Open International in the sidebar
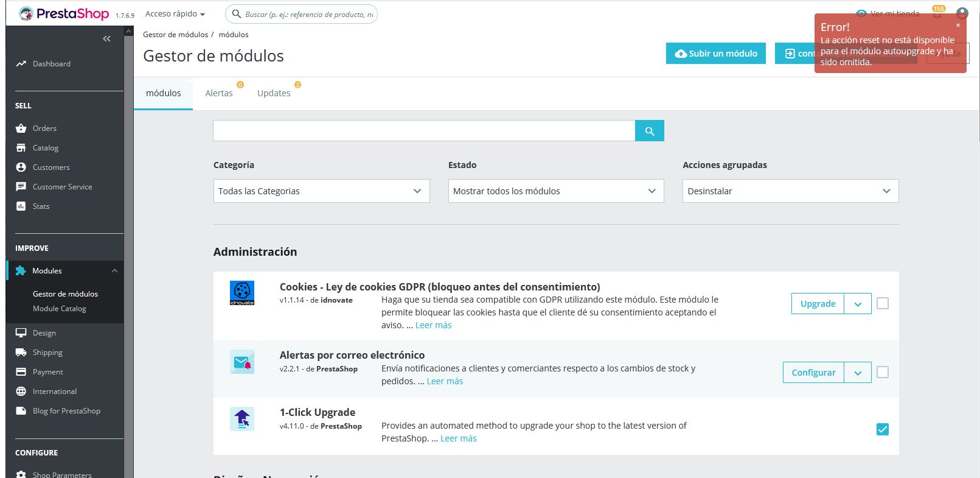 tap(55, 391)
